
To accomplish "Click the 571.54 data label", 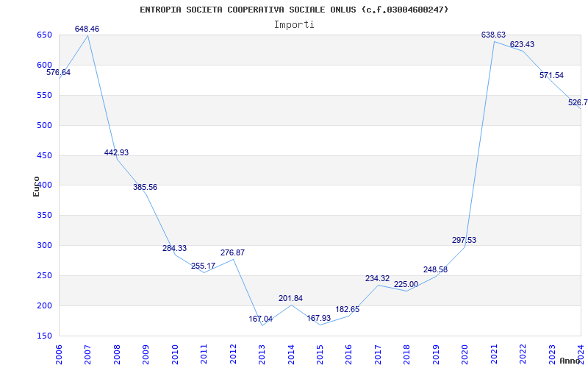I will coord(551,75).
